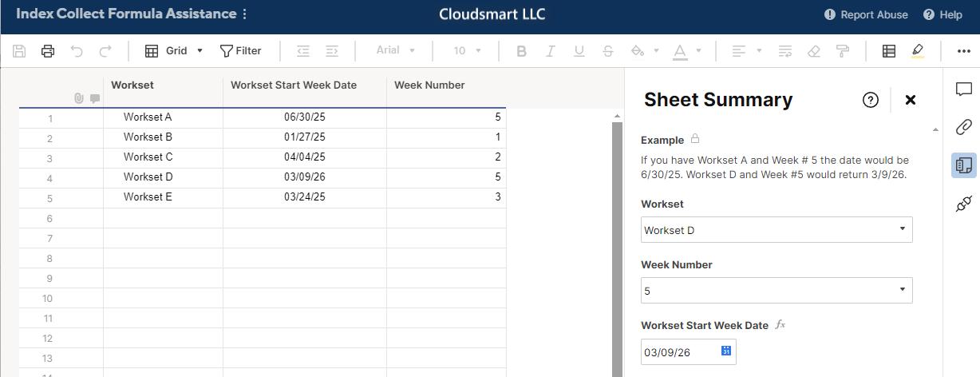
Task: Toggle Italic formatting button
Action: [x=550, y=51]
